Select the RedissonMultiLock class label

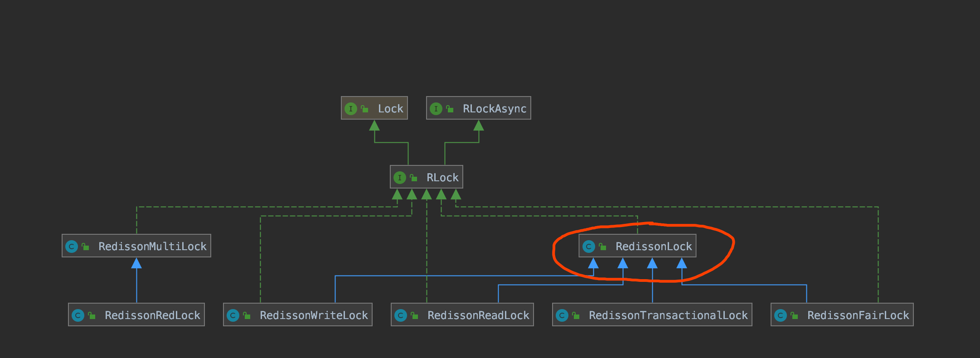point(152,247)
